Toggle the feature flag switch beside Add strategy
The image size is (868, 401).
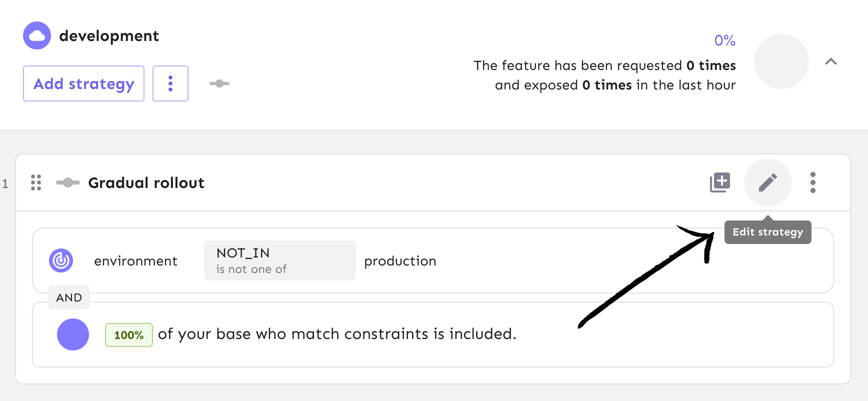(218, 83)
